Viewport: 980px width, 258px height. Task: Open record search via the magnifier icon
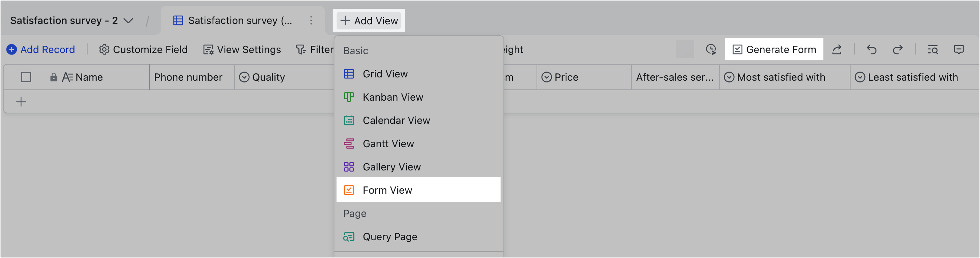pos(933,49)
